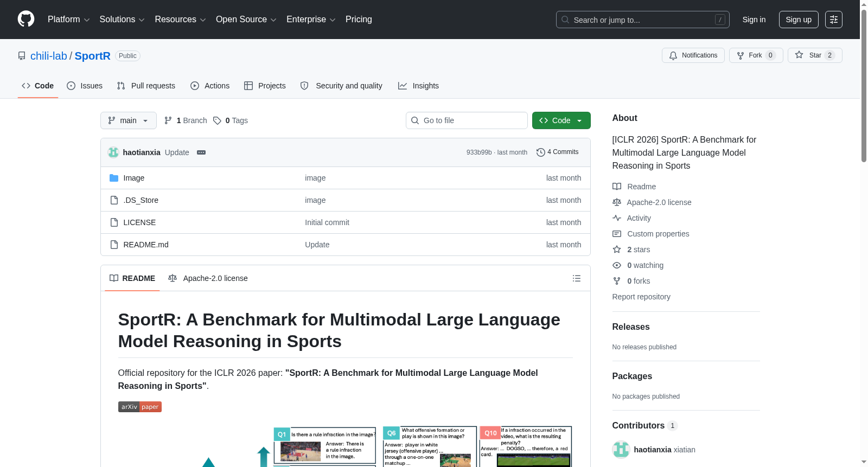Open the README outline menu

tap(577, 278)
